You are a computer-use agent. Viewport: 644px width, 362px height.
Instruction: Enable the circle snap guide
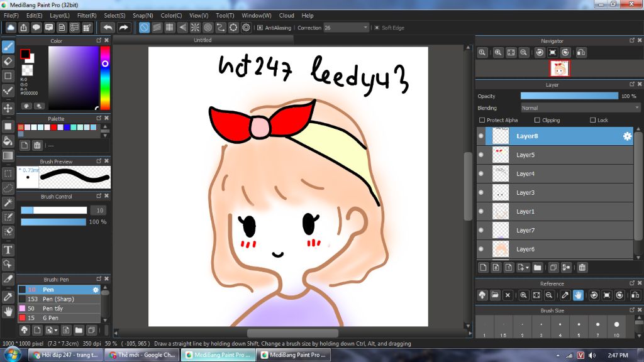tap(208, 28)
